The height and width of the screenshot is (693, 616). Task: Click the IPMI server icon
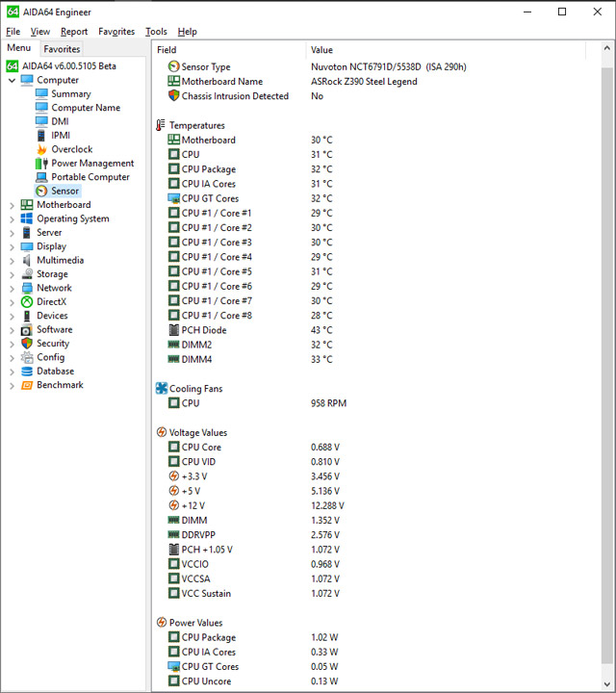click(x=41, y=136)
